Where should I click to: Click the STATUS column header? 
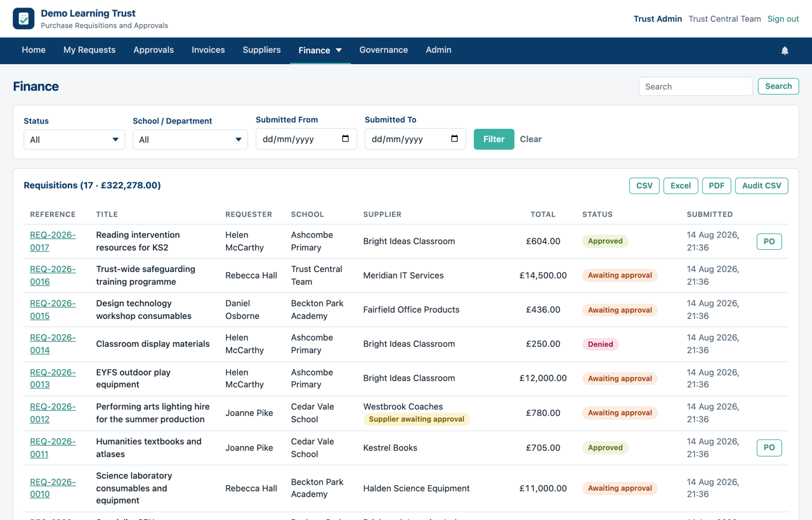(x=598, y=214)
